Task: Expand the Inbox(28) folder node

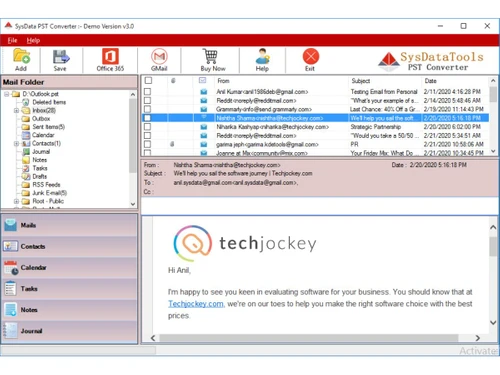Action: (16, 110)
